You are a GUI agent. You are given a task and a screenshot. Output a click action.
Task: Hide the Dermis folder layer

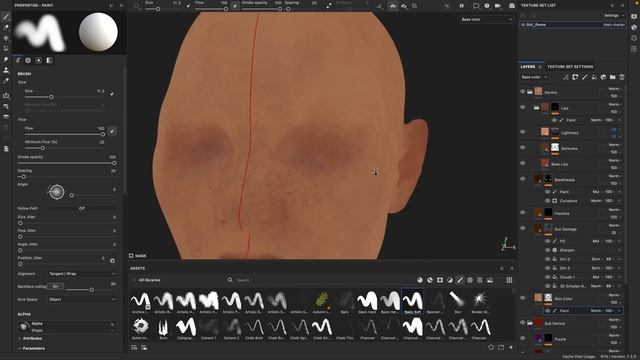(x=522, y=92)
